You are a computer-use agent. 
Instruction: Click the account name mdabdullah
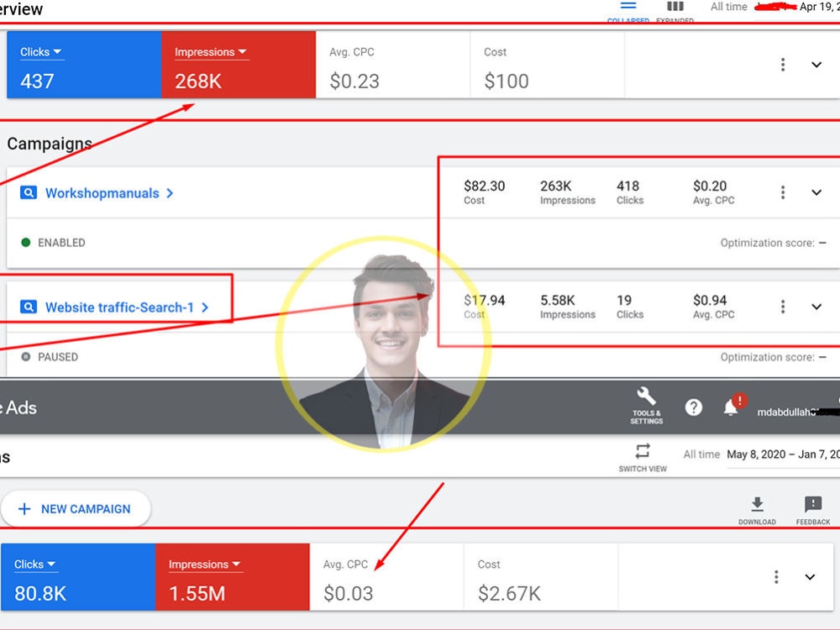[x=786, y=412]
